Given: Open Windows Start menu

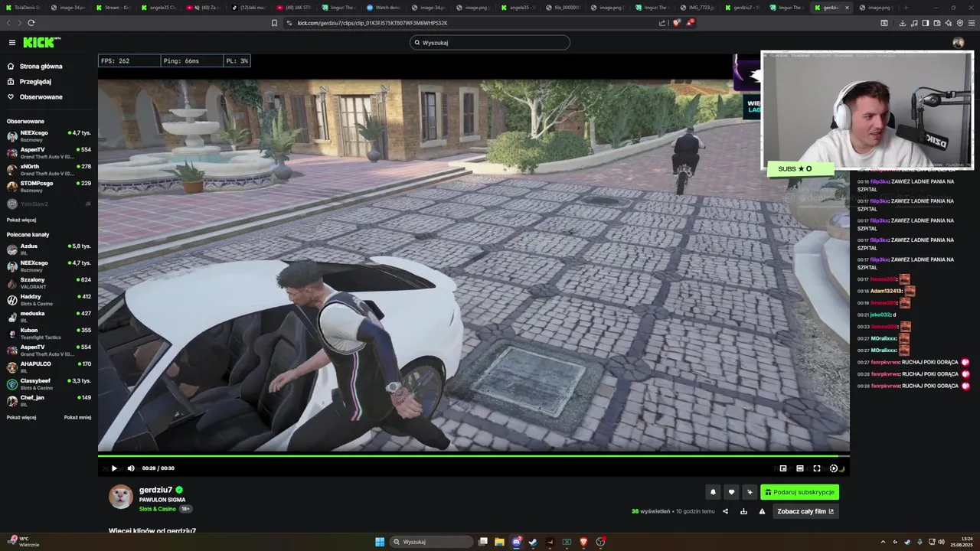Looking at the screenshot, I should tap(380, 542).
